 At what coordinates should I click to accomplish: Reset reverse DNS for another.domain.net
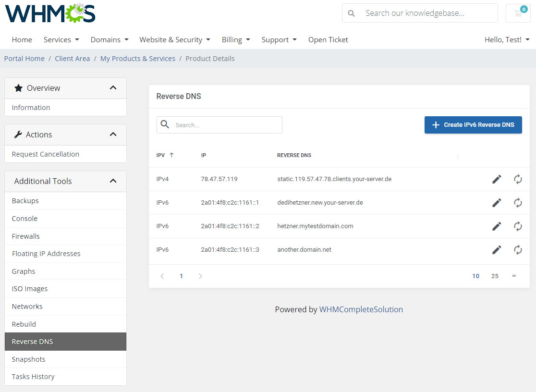pyautogui.click(x=518, y=250)
